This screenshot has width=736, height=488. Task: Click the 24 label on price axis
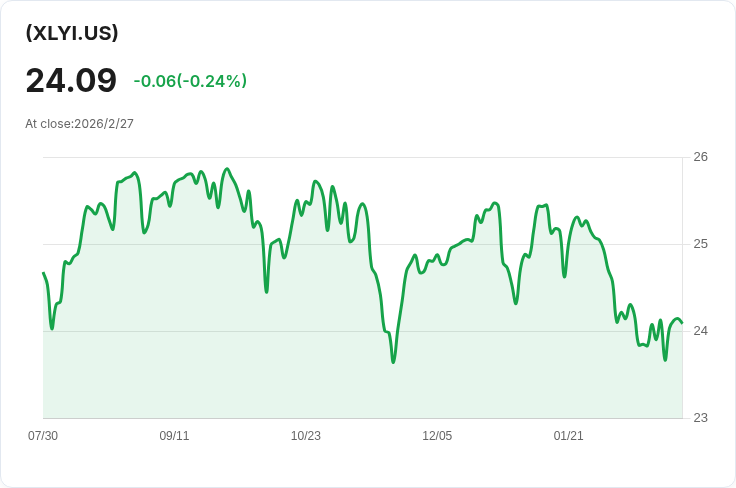700,331
